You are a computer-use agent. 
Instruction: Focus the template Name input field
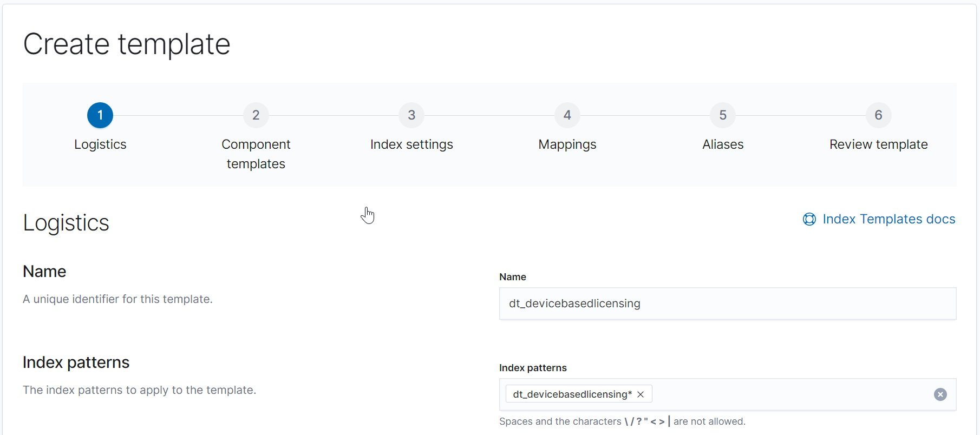pos(727,304)
